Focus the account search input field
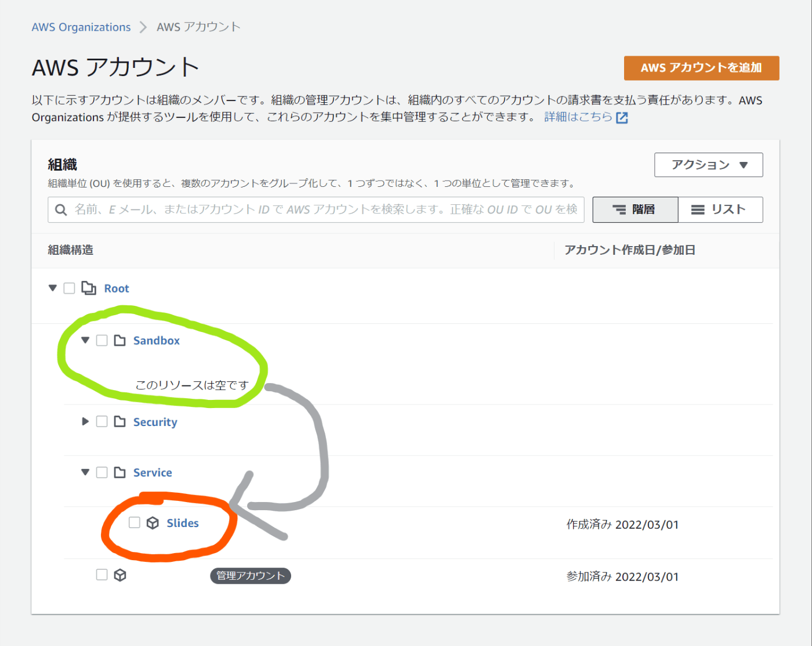812x646 pixels. 316,210
